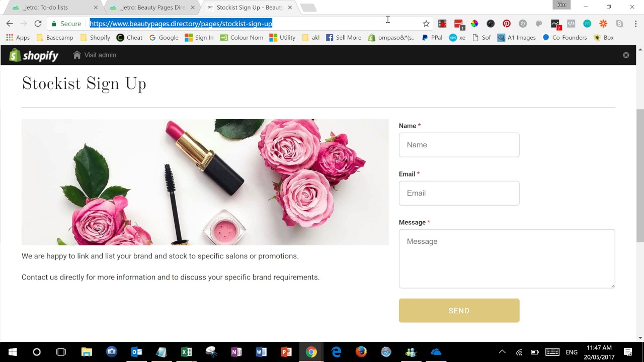
Task: Open the red password extension with badge
Action: pyautogui.click(x=458, y=24)
